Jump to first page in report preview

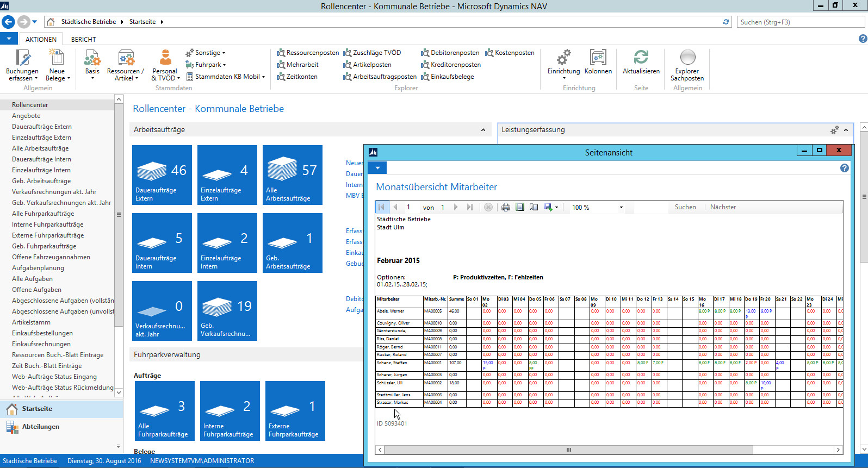click(381, 207)
